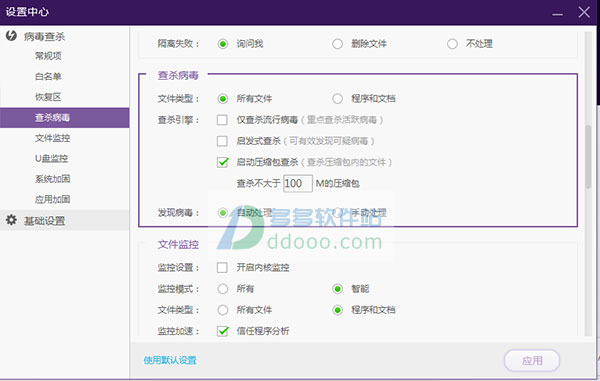
Task: Toggle 开启内核监控 checkbox
Action: tap(222, 267)
